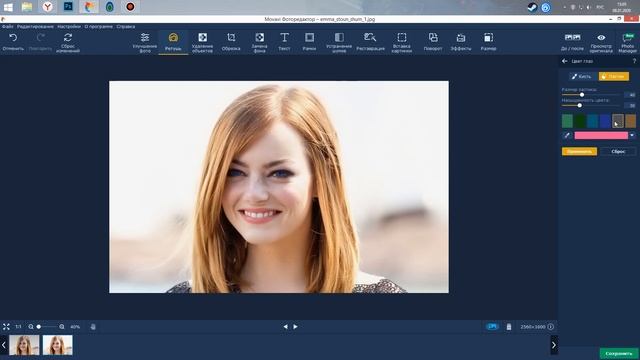Reset all changes with Сброс изменений
This screenshot has height=360, width=640.
click(68, 42)
